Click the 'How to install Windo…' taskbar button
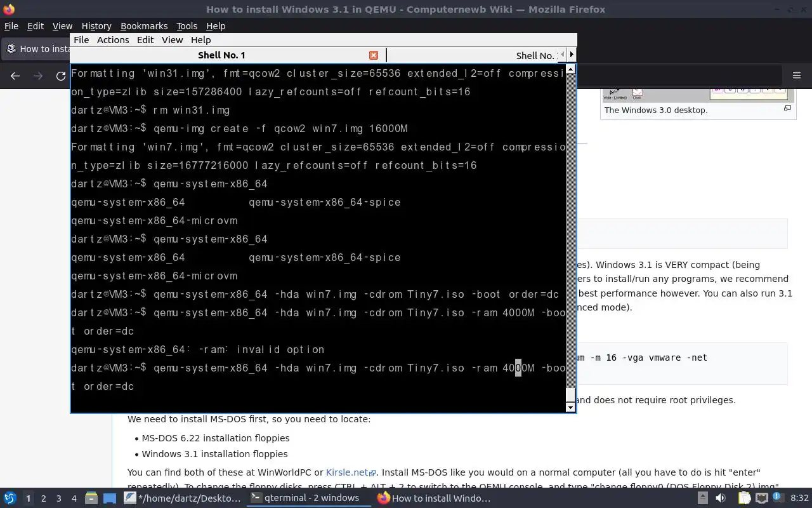Viewport: 812px width, 508px height. (x=435, y=498)
